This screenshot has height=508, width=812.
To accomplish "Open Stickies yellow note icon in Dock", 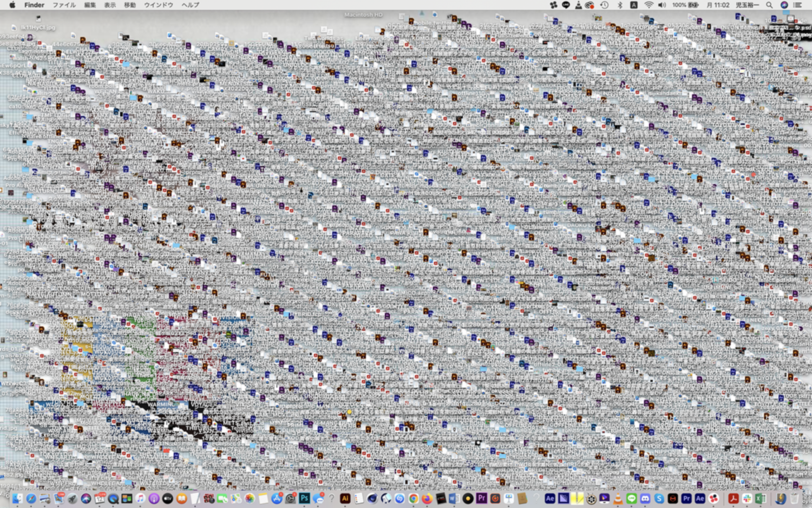I will coord(577,498).
